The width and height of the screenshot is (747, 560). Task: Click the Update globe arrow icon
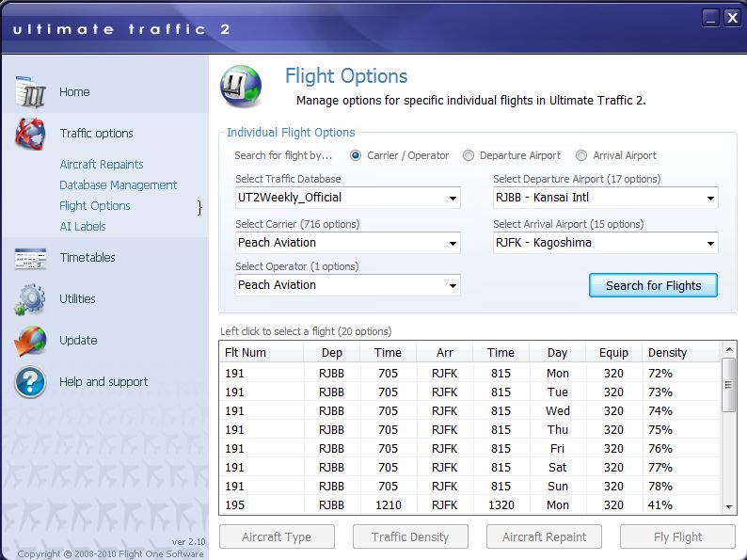[x=30, y=341]
